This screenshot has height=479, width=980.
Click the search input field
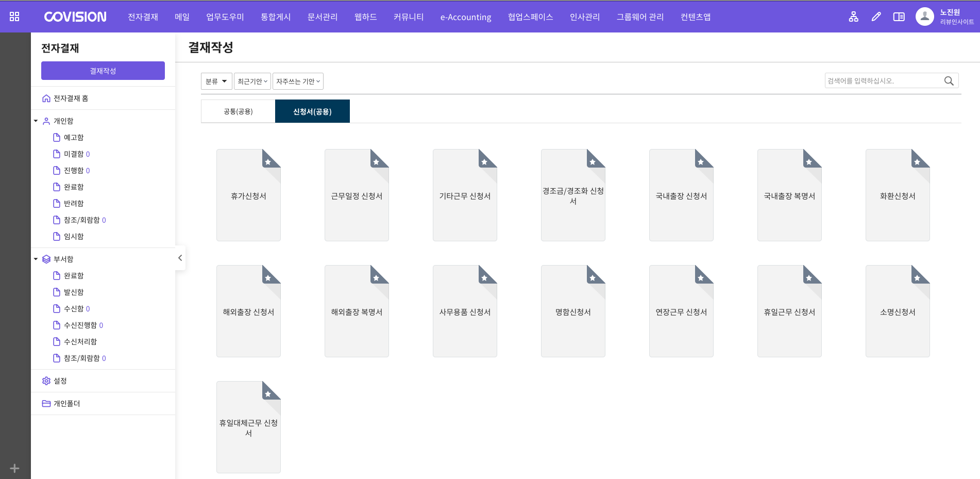(882, 81)
